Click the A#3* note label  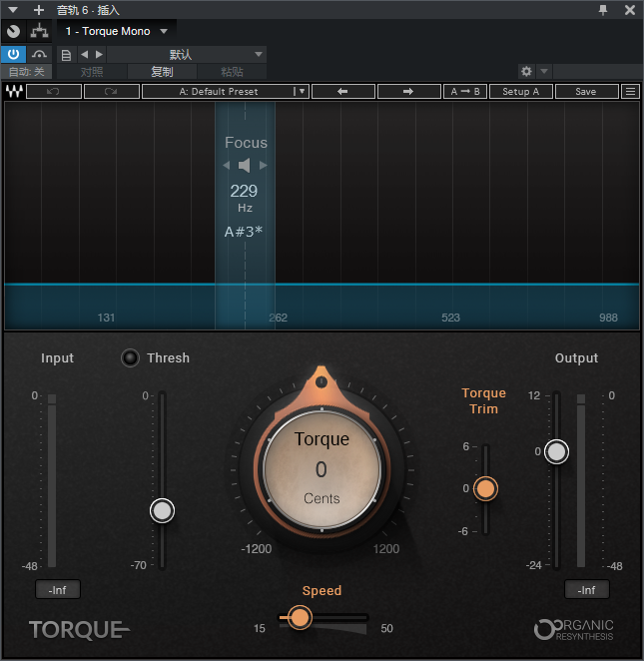click(244, 232)
